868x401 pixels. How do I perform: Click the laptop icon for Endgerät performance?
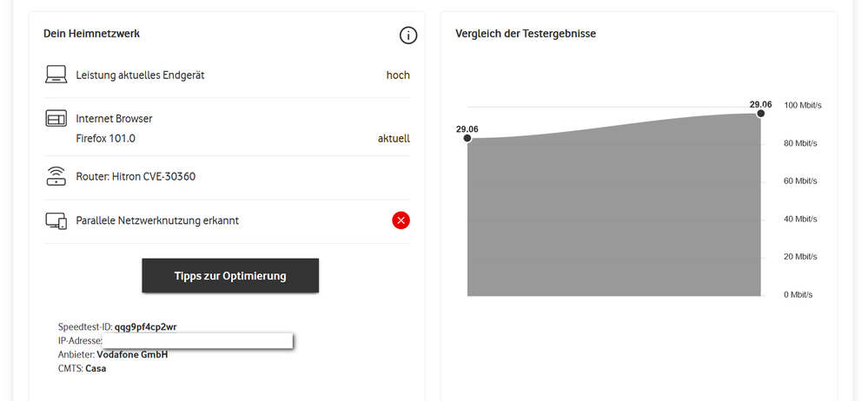click(x=56, y=76)
